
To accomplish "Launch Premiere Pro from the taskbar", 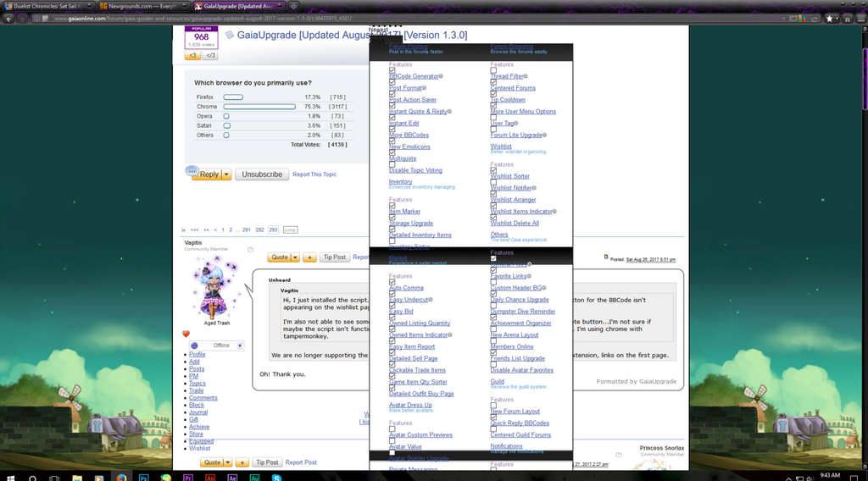I will 187,477.
